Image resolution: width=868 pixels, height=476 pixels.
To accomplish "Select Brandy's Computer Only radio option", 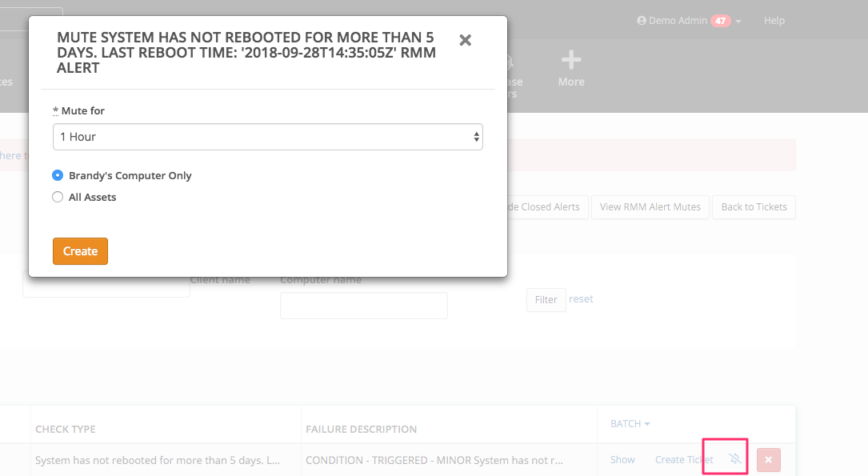I will click(x=58, y=175).
